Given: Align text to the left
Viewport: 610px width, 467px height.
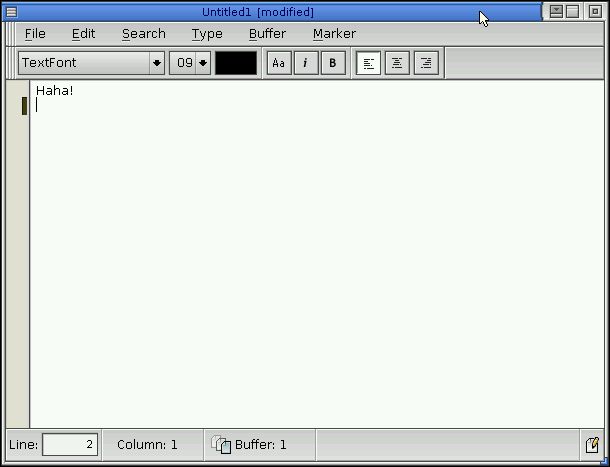Looking at the screenshot, I should point(368,63).
